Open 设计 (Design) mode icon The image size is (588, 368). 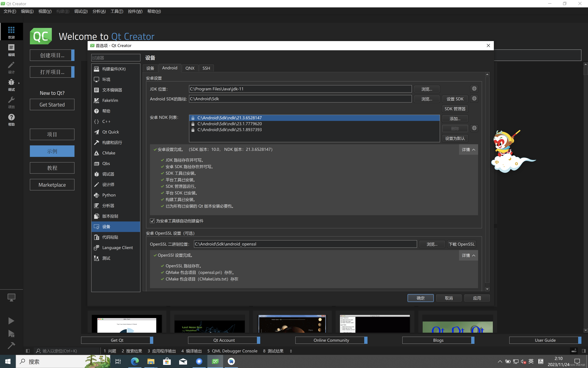pos(11,68)
